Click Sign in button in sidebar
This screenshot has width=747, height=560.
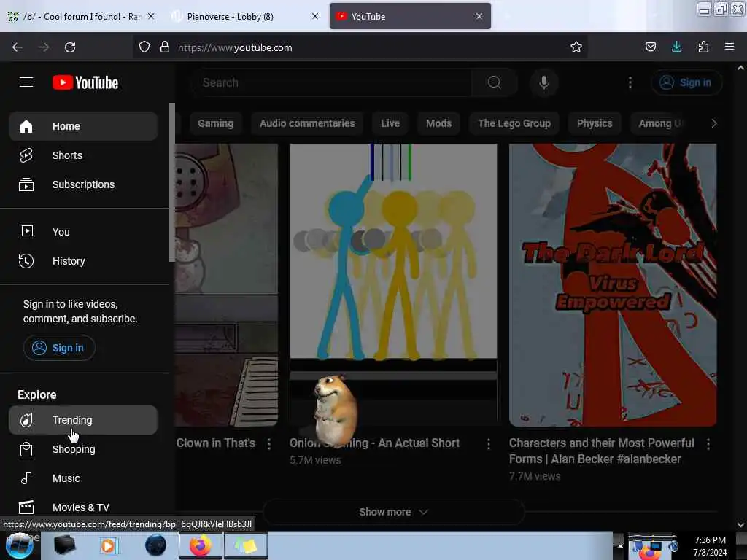click(x=59, y=348)
